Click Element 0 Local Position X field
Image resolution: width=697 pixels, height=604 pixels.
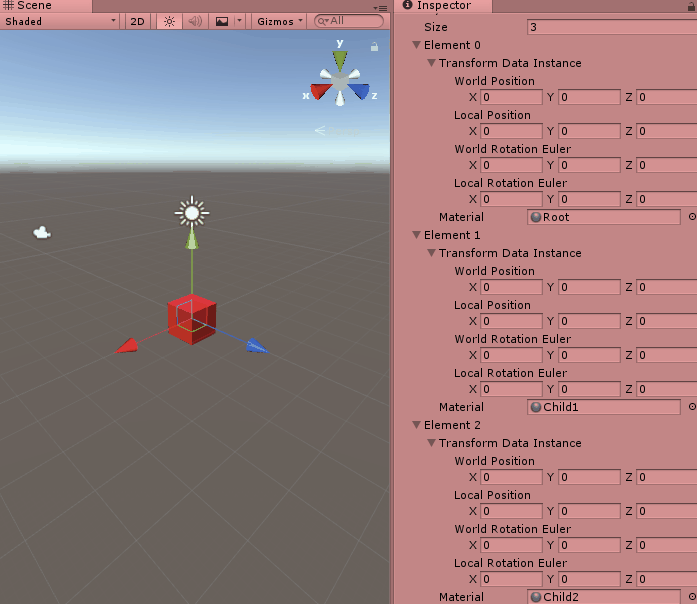pos(511,131)
